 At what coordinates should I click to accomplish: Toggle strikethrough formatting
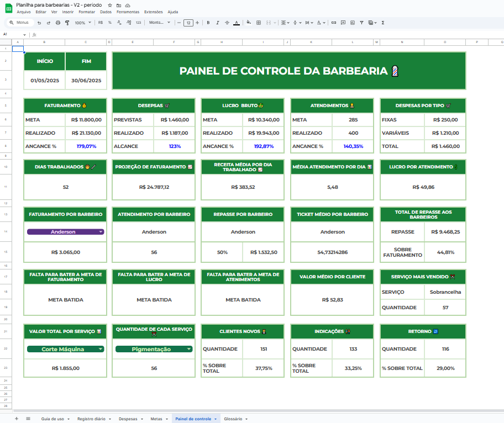pos(227,23)
